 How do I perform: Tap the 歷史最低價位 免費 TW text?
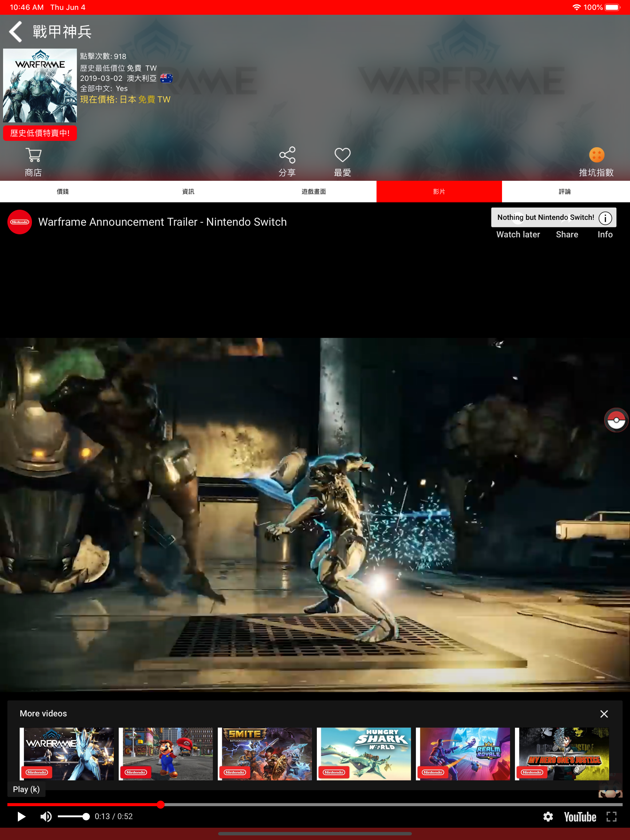[118, 68]
